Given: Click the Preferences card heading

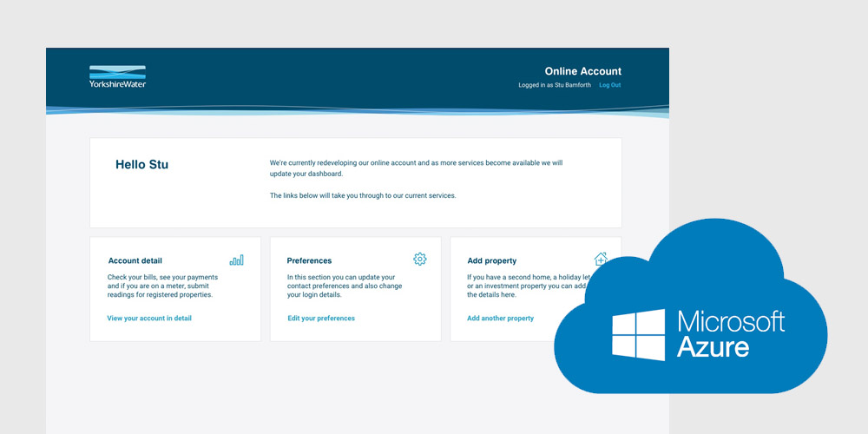Looking at the screenshot, I should [309, 260].
